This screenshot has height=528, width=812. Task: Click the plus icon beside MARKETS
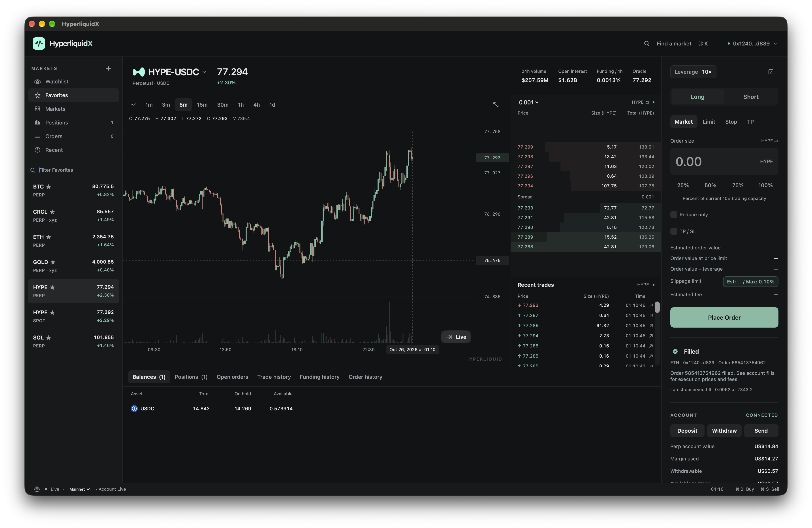pos(109,69)
